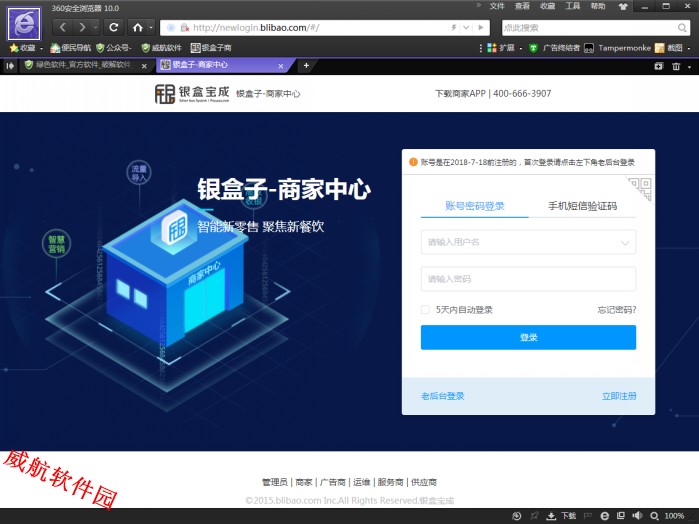Open the 扩展 extensions button
Image resolution: width=699 pixels, height=524 pixels.
pos(501,48)
